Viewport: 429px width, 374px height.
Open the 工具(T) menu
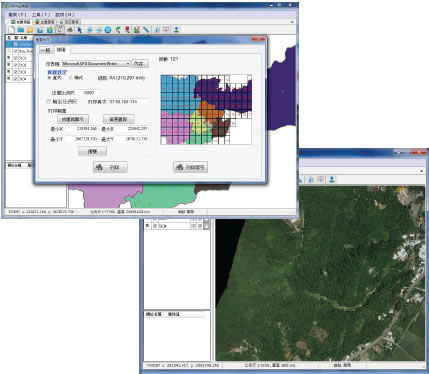pyautogui.click(x=41, y=15)
